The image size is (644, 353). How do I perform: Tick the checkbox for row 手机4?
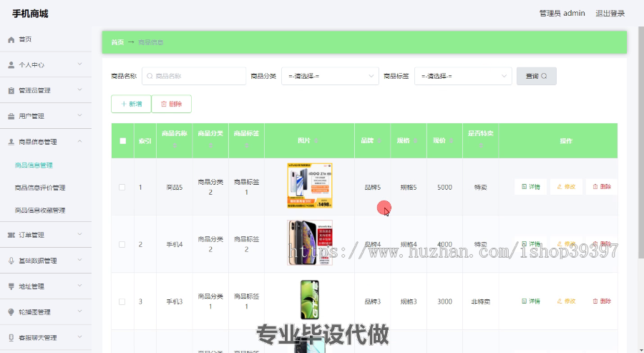pos(122,244)
